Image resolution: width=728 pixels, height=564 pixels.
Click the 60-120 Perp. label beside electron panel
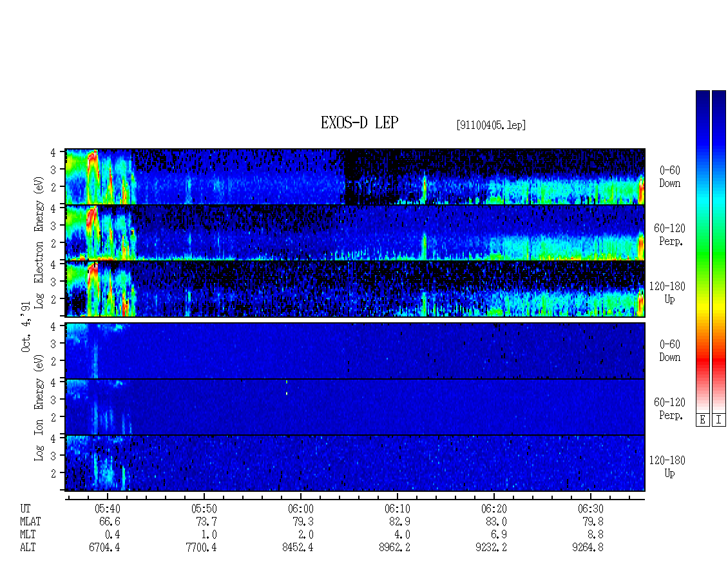(x=669, y=235)
